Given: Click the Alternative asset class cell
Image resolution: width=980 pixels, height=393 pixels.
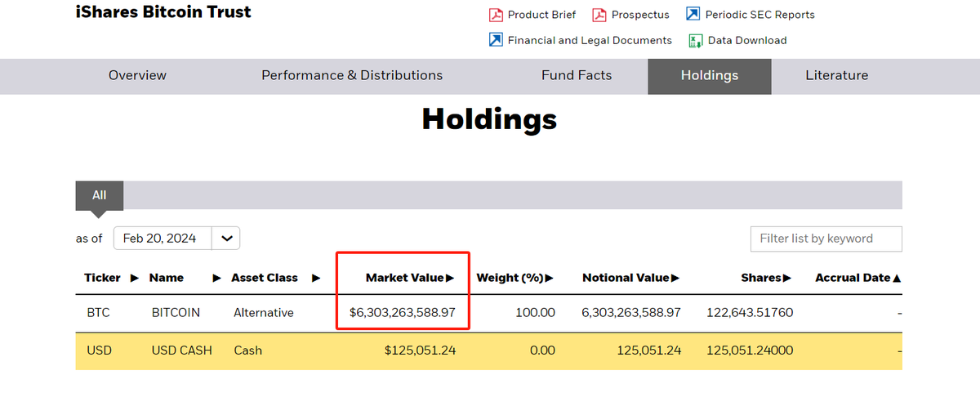Looking at the screenshot, I should point(265,313).
